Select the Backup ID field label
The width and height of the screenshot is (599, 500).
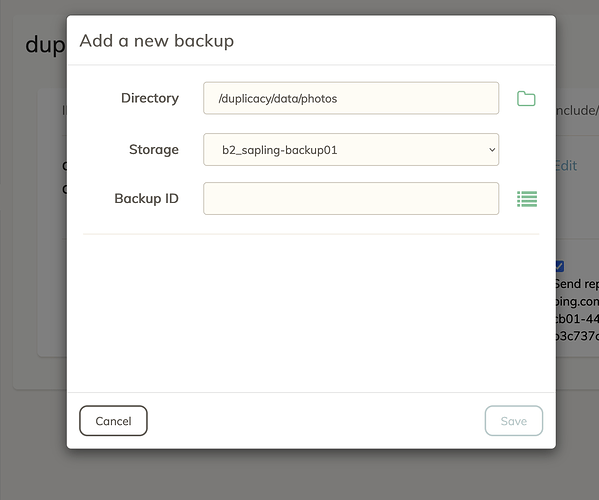[146, 199]
